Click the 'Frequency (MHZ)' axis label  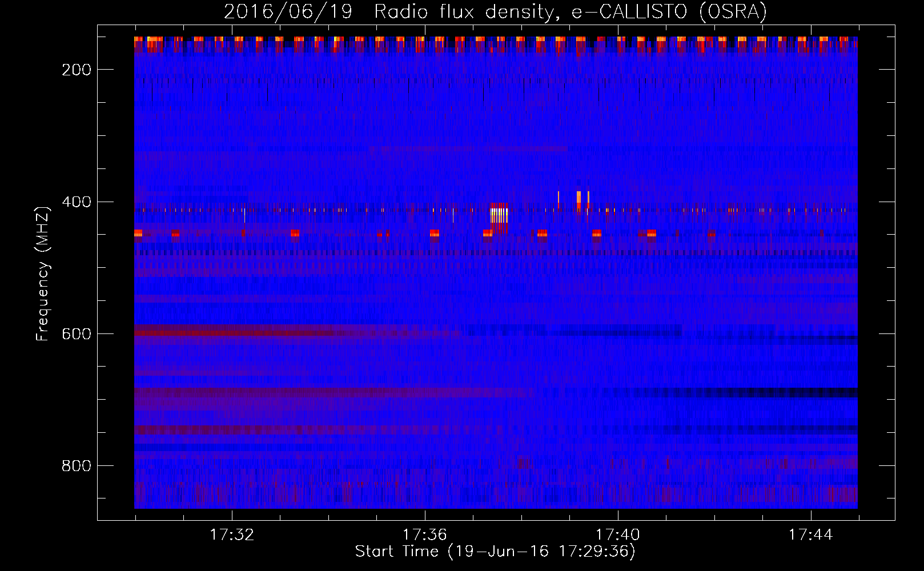point(43,274)
